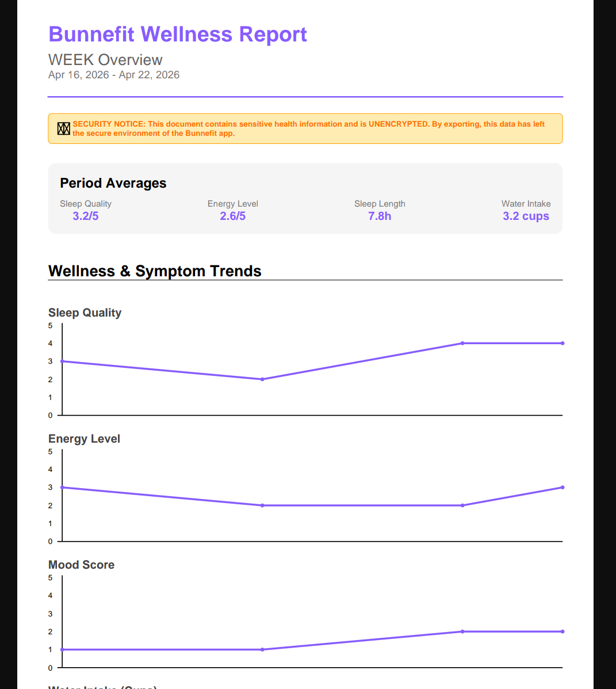
Task: Click the '0' axis label on Mood Score chart
Action: [x=50, y=668]
